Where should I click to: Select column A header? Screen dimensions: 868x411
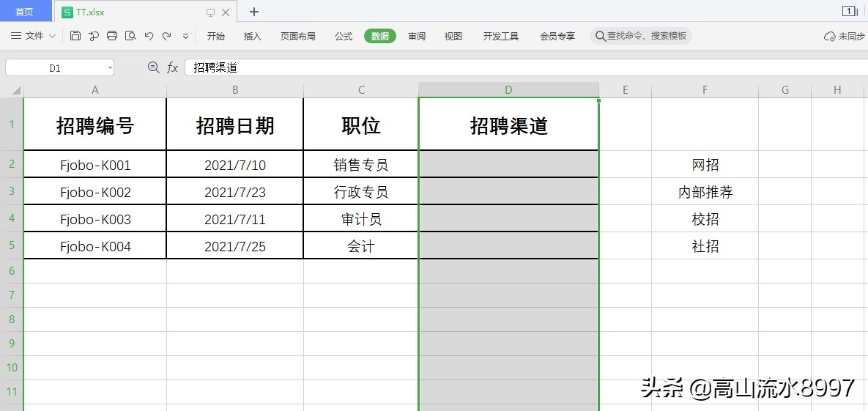[x=94, y=89]
